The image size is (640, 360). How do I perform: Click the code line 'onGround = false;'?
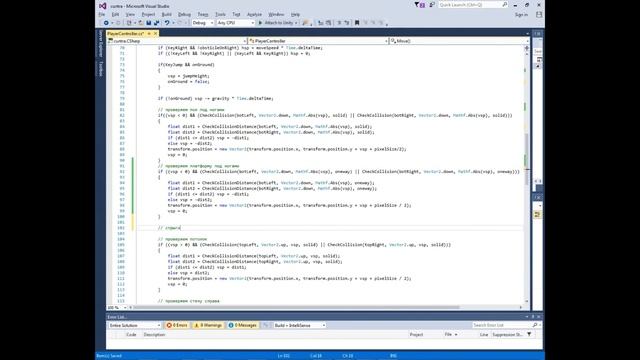(188, 82)
